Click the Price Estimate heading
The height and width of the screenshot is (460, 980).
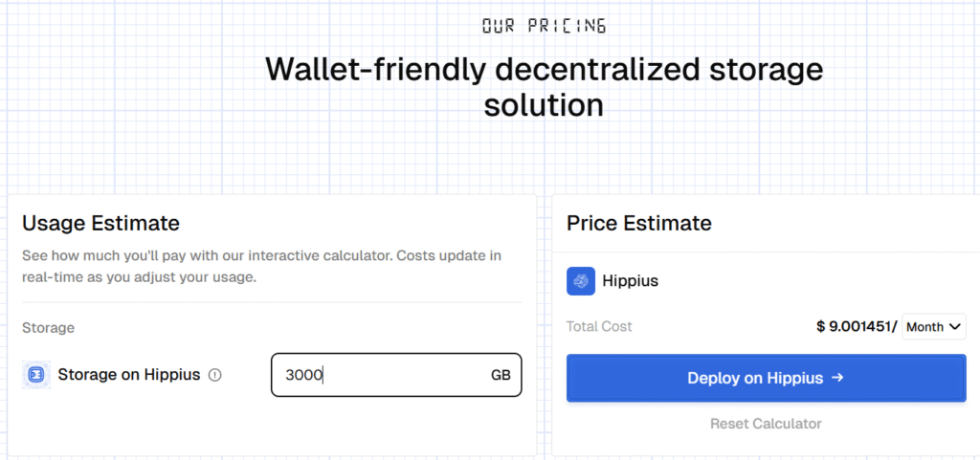[639, 223]
